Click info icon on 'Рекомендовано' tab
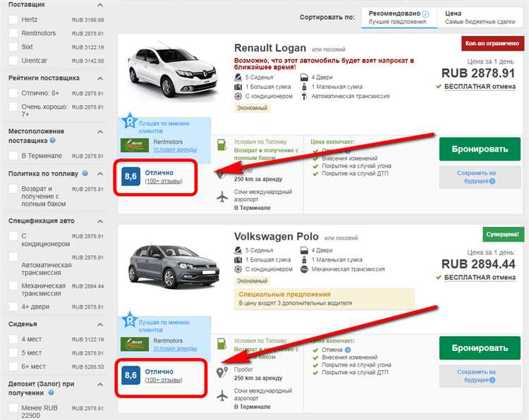The height and width of the screenshot is (420, 529). (426, 14)
